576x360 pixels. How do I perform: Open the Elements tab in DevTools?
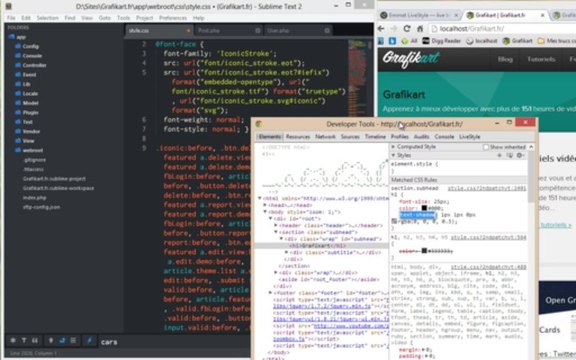(270, 137)
